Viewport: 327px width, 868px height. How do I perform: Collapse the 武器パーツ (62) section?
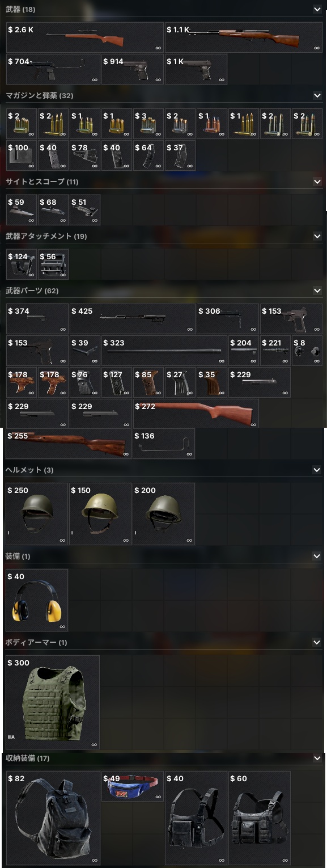[x=317, y=290]
